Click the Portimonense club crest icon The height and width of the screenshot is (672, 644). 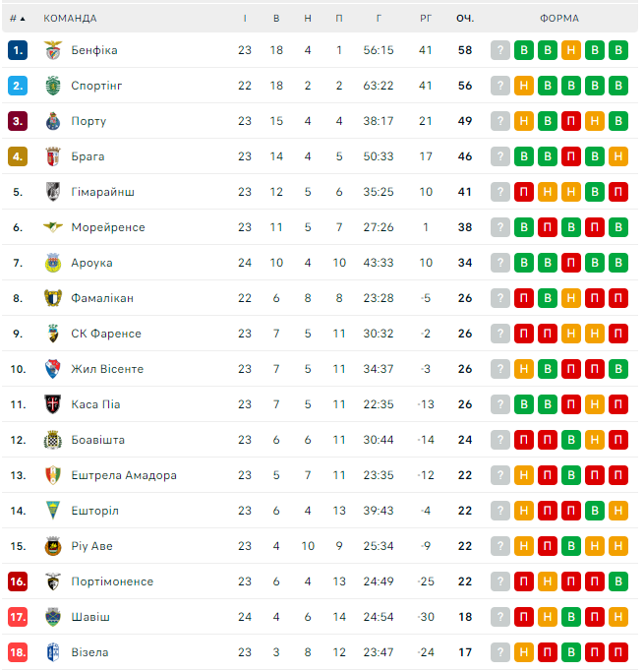(x=53, y=581)
